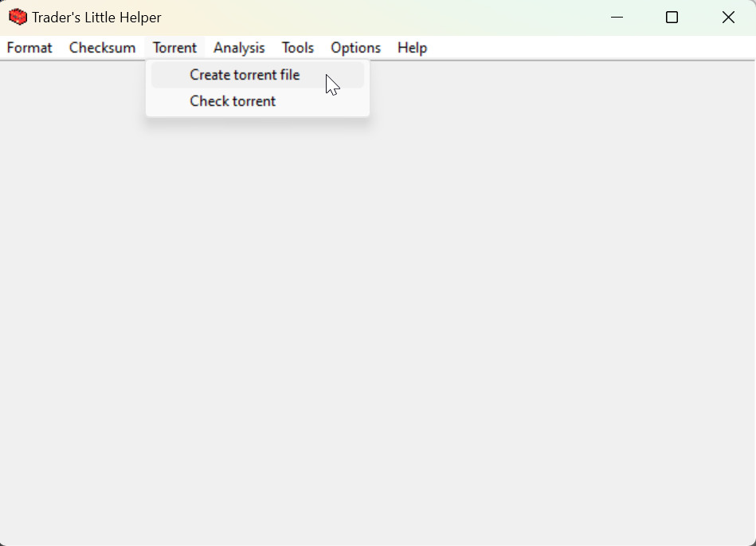Open the Format menu

tap(29, 48)
